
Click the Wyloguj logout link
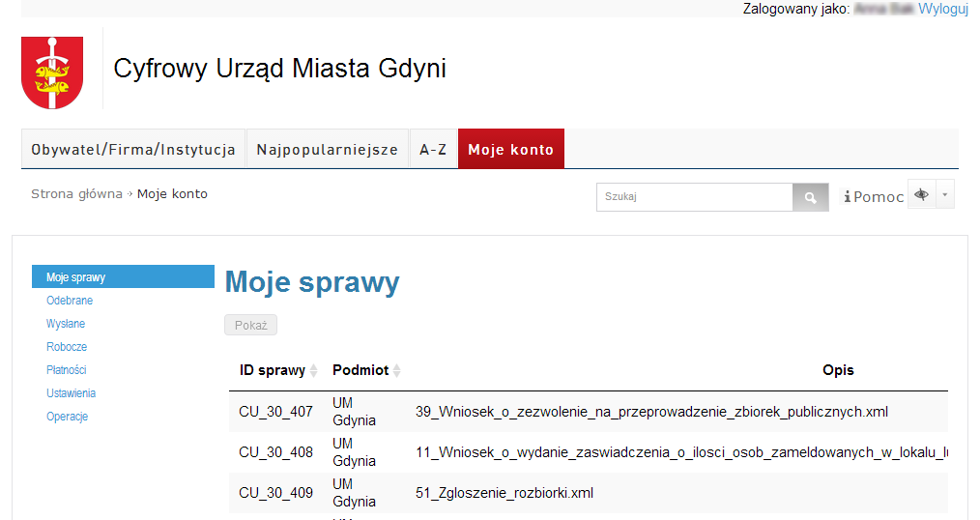point(942,9)
